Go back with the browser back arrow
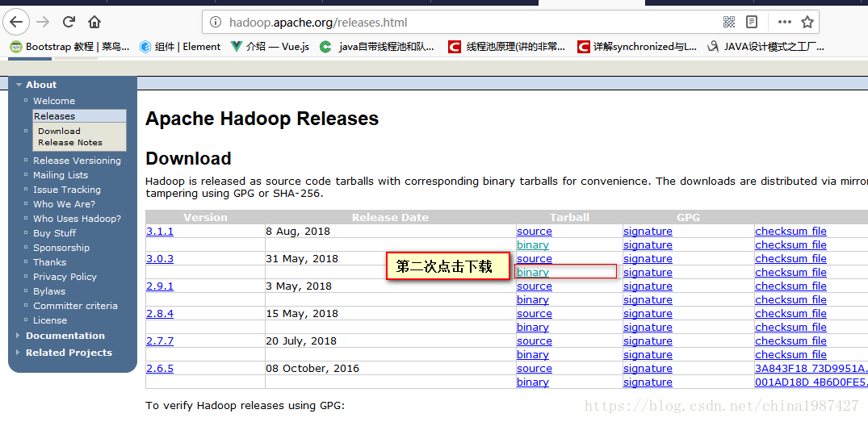 point(16,22)
